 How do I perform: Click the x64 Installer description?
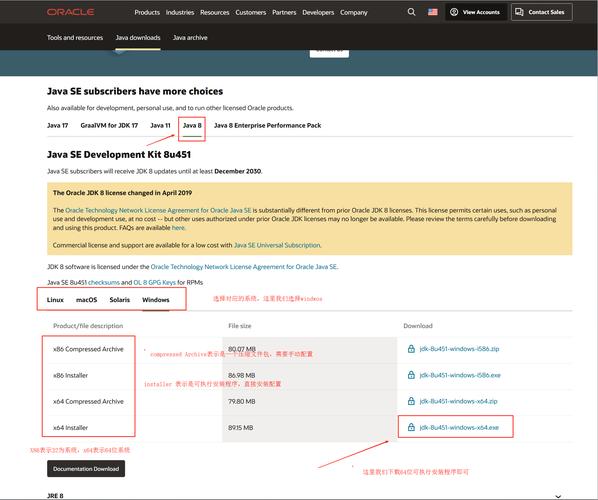coord(70,428)
